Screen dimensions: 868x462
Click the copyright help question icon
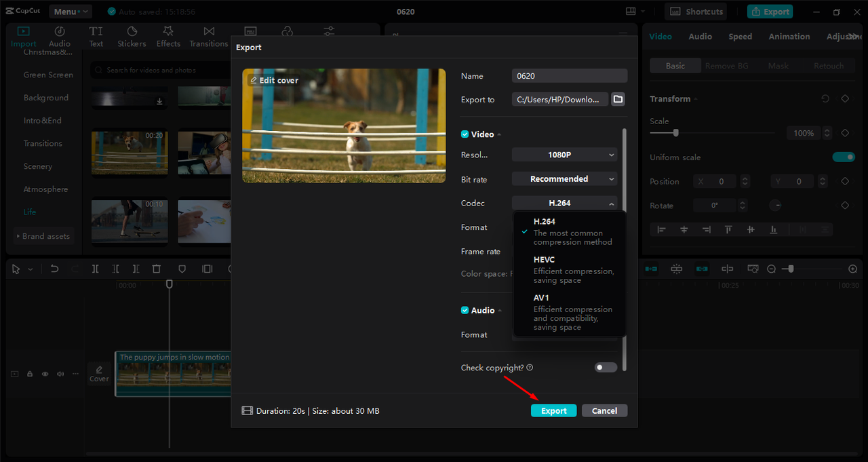530,367
